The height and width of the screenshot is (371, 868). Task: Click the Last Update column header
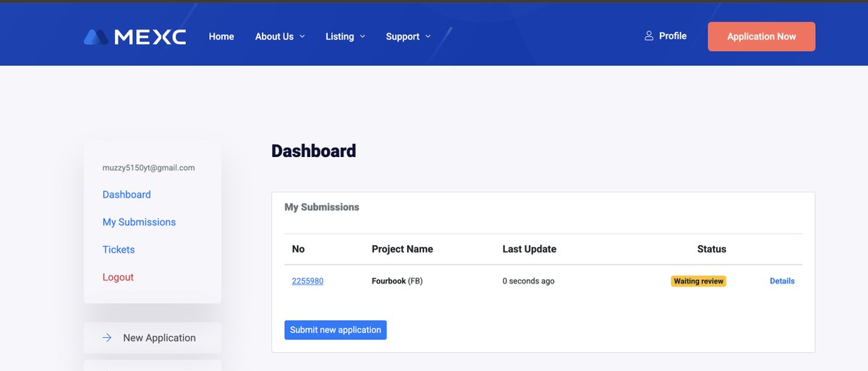(529, 249)
